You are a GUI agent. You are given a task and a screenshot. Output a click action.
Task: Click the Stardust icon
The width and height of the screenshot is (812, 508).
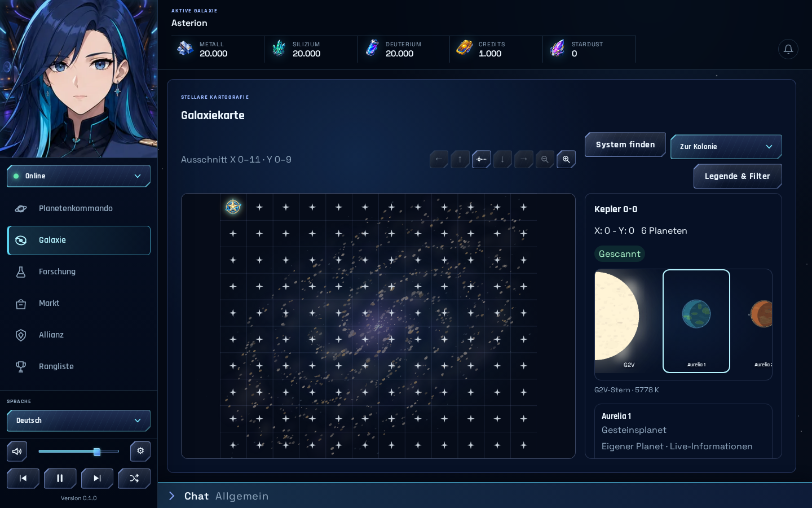557,49
